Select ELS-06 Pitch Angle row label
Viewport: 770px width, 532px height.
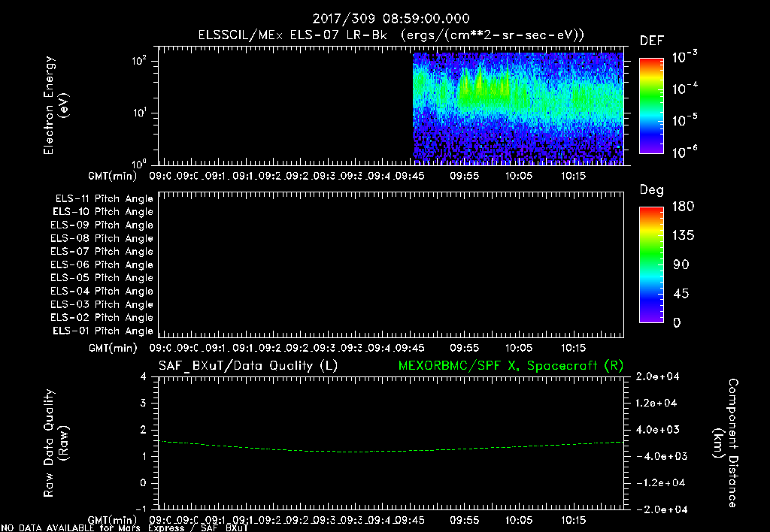pos(102,265)
